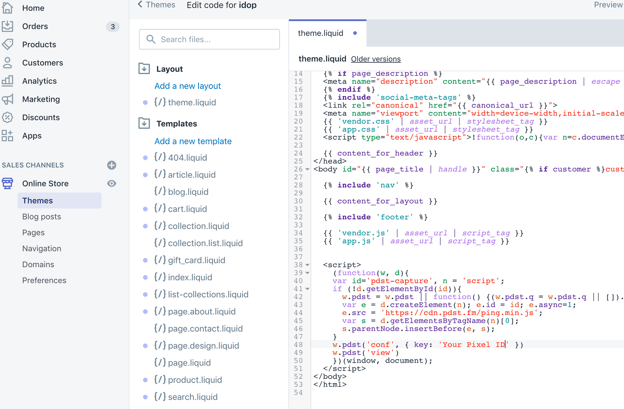Click the Customers person icon
This screenshot has height=409, width=624.
point(8,62)
